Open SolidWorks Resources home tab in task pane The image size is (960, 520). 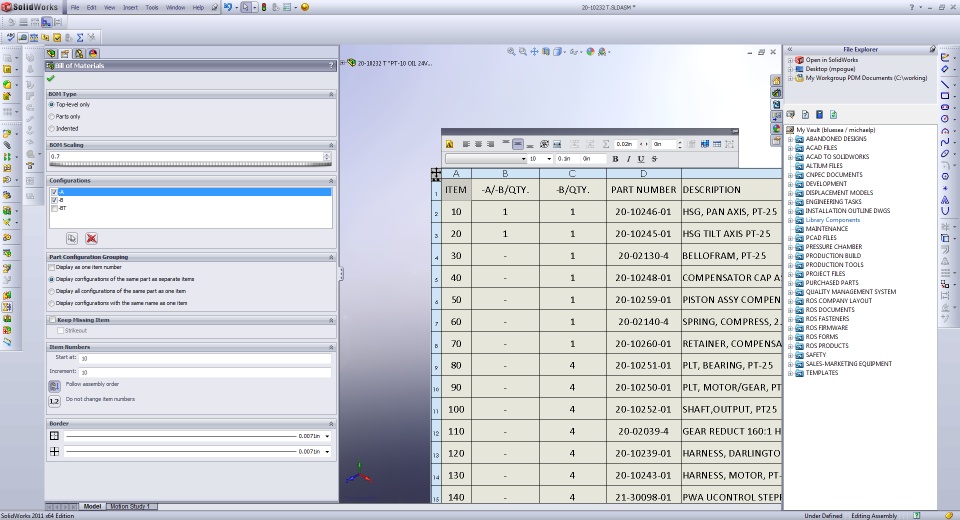tap(776, 81)
